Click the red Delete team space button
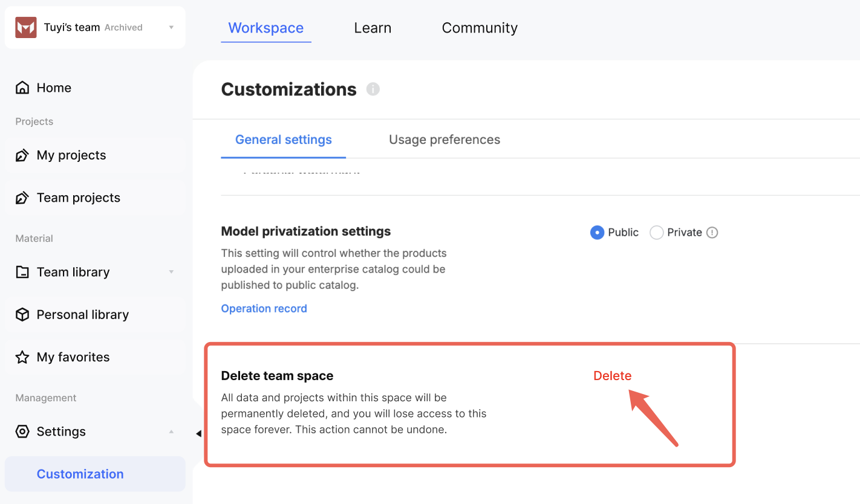Image resolution: width=860 pixels, height=504 pixels. 612,376
